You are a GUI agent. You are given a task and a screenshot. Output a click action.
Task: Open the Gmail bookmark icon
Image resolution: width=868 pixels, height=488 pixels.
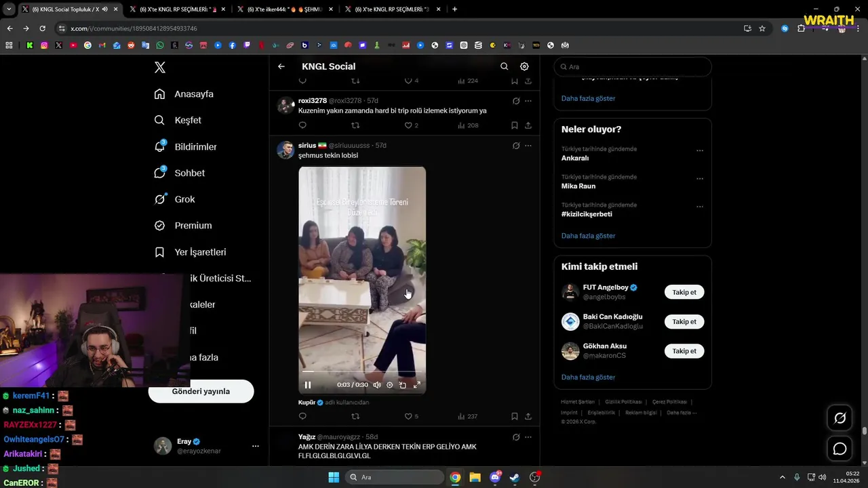(x=102, y=45)
